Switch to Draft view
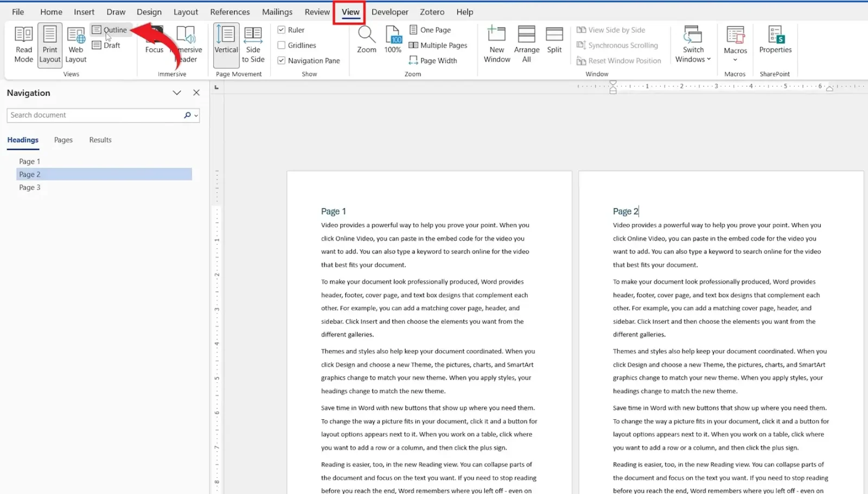 [x=106, y=45]
